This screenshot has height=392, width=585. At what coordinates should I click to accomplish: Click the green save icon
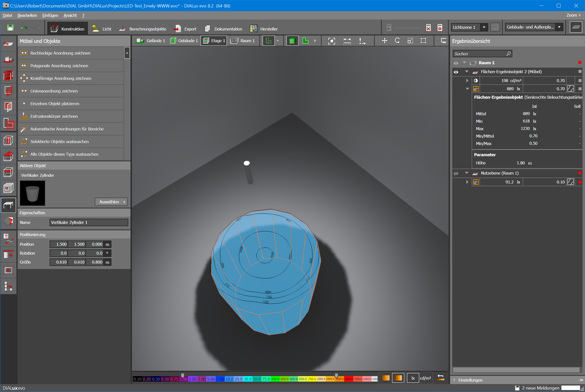(10, 28)
